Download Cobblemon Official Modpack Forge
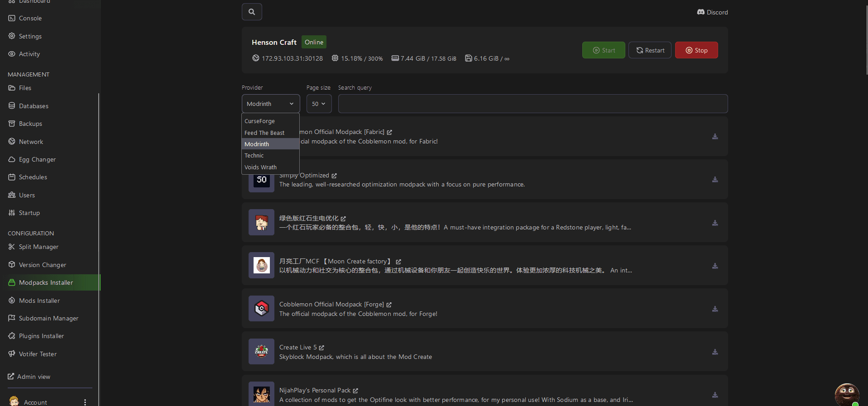This screenshot has width=868, height=406. coord(715,309)
